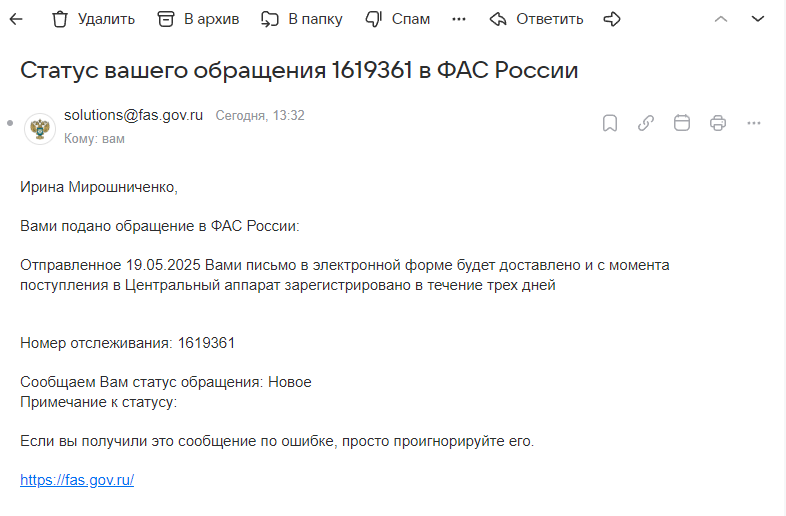The height and width of the screenshot is (516, 786).
Task: Toggle the unread dot marker
Action: point(10,123)
